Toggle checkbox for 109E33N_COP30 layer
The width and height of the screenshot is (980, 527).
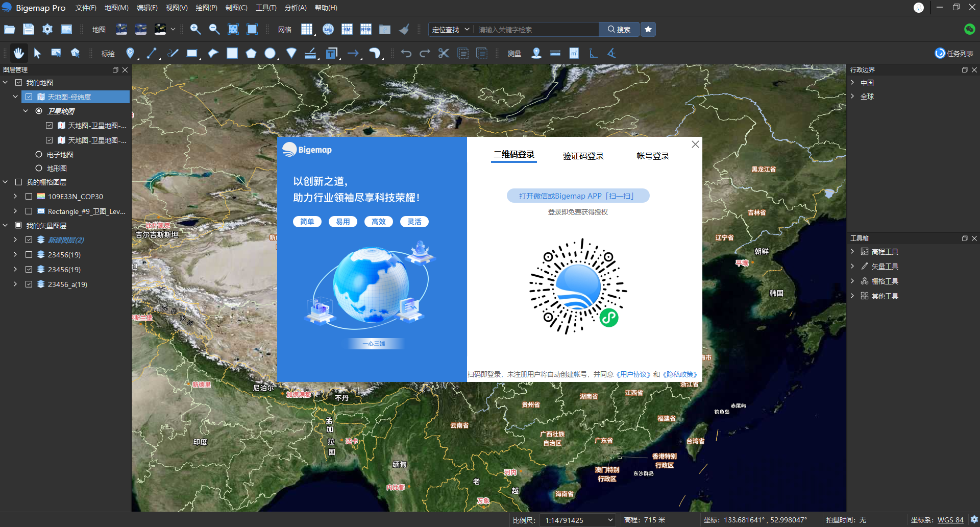click(x=29, y=196)
